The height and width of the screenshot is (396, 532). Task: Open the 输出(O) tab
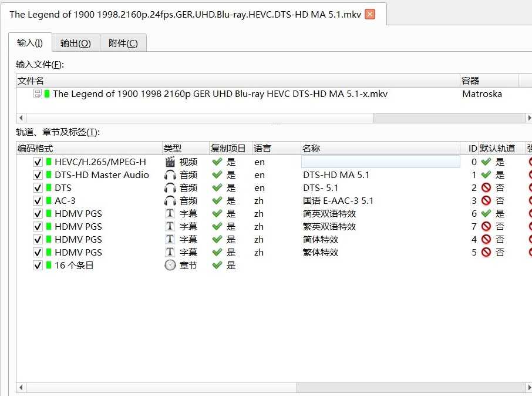(x=76, y=43)
